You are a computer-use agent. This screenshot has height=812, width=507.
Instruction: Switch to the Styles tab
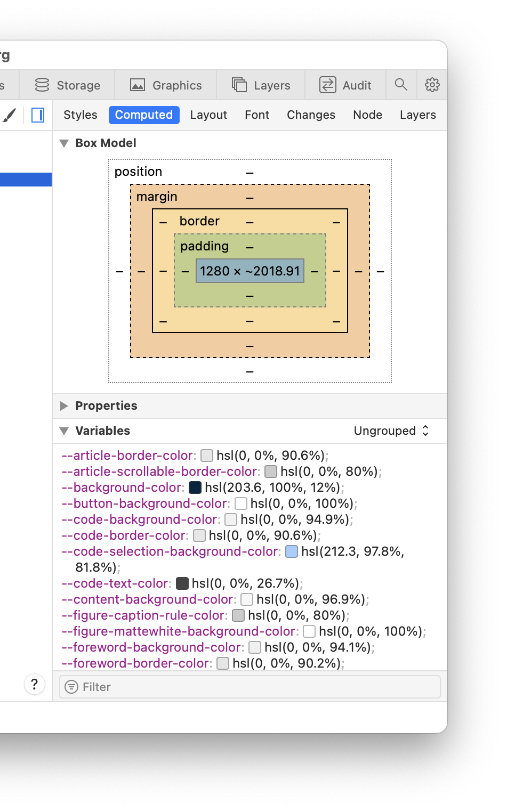tap(81, 115)
